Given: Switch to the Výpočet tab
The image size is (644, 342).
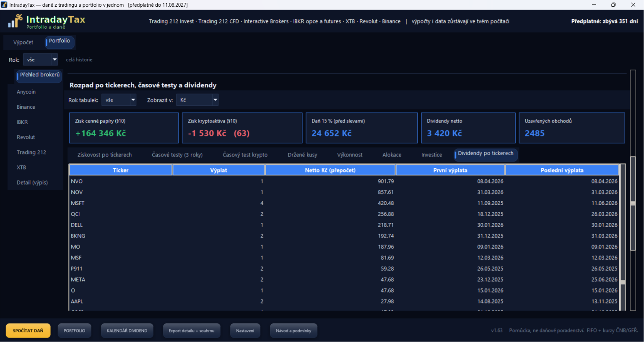Looking at the screenshot, I should coord(23,42).
